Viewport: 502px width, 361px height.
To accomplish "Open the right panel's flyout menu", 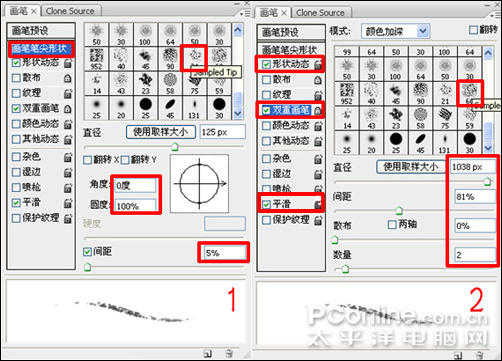I will tap(495, 15).
